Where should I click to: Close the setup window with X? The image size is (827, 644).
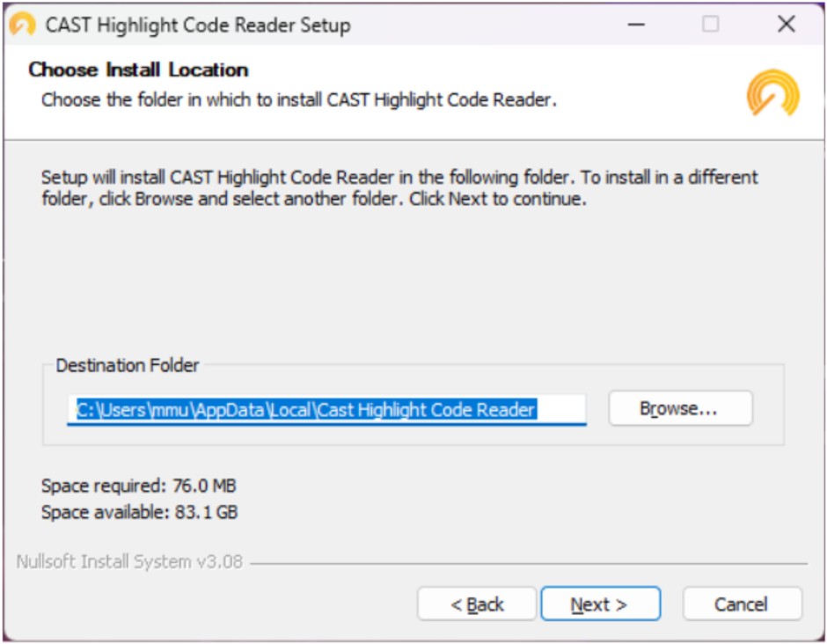pyautogui.click(x=786, y=25)
